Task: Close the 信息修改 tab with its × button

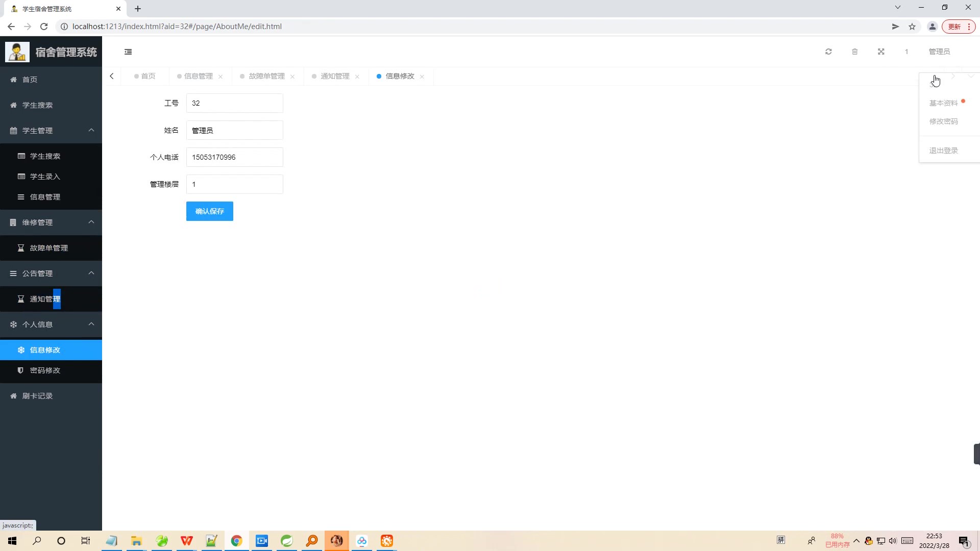Action: [x=422, y=77]
